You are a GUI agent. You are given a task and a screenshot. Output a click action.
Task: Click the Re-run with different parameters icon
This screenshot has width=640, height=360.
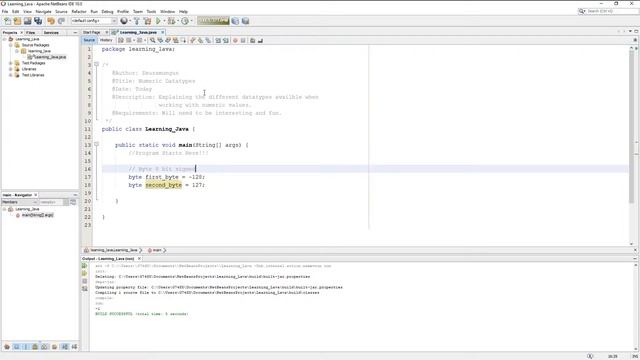pos(84,273)
